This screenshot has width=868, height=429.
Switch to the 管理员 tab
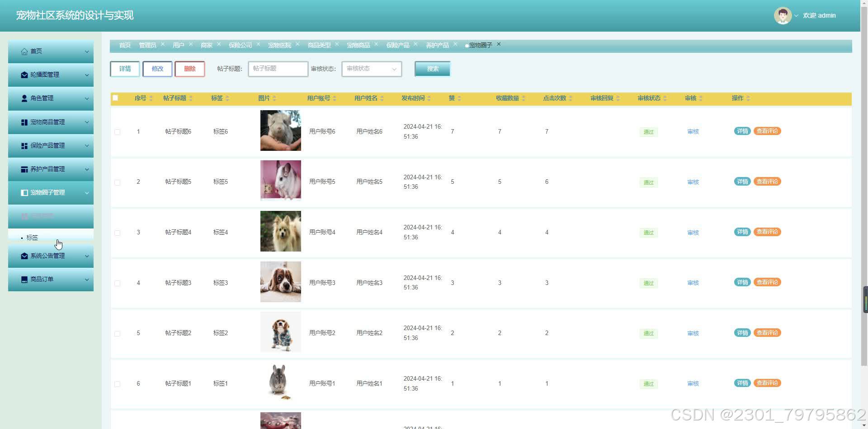(x=147, y=45)
